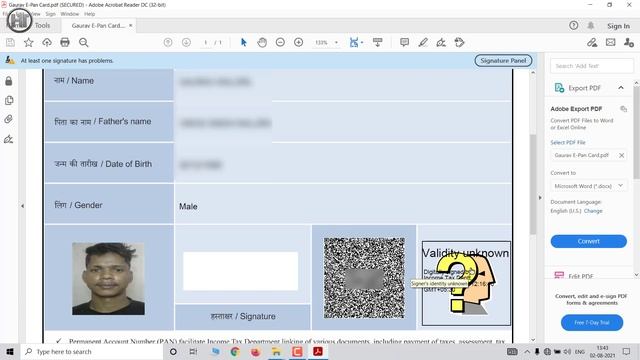Open the Sign menu
Screen dimensions: 640x360
pyautogui.click(x=50, y=14)
